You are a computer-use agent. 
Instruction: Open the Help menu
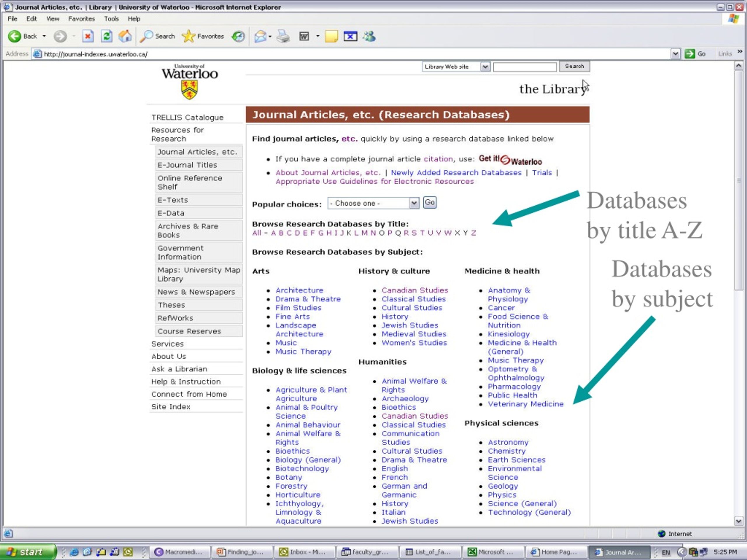pyautogui.click(x=134, y=19)
